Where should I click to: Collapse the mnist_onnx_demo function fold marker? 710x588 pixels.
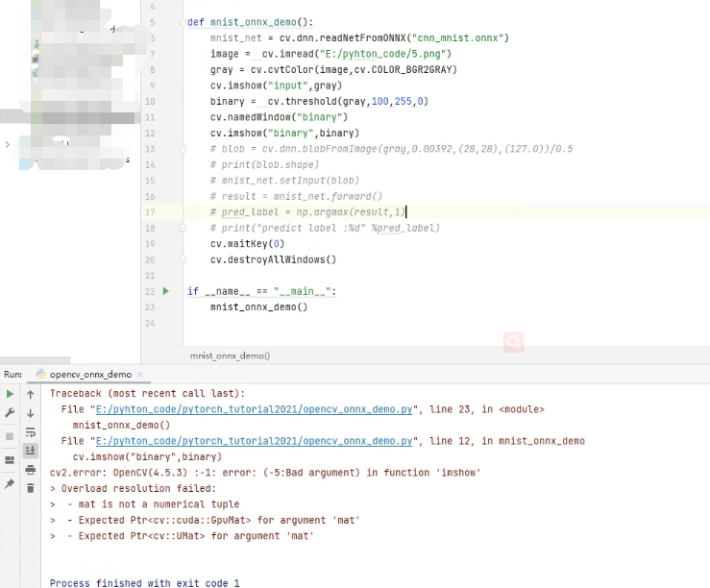(183, 22)
